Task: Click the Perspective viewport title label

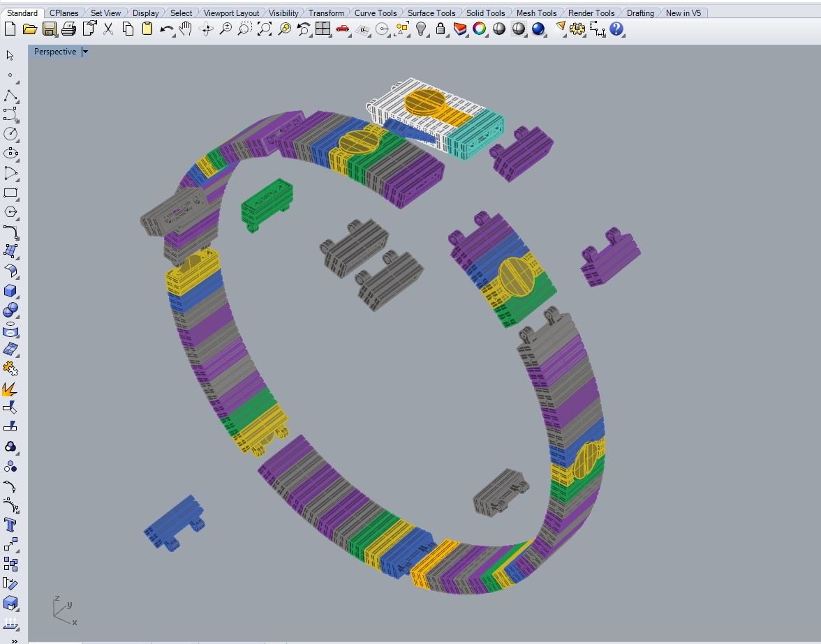Action: (55, 52)
